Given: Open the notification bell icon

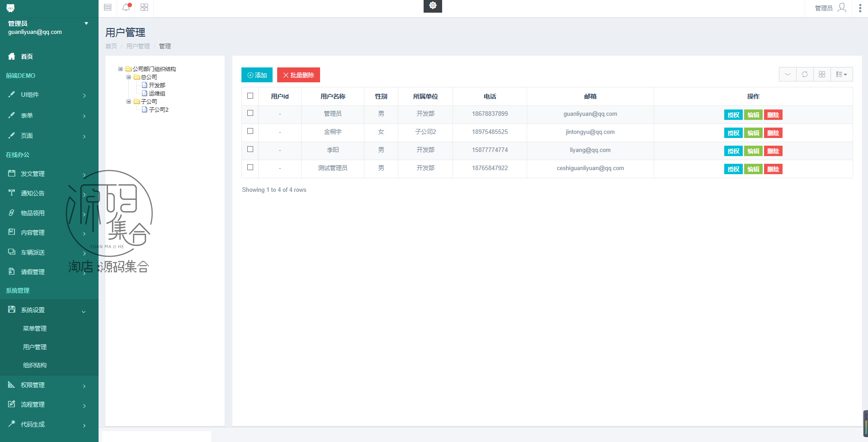Looking at the screenshot, I should [x=126, y=7].
